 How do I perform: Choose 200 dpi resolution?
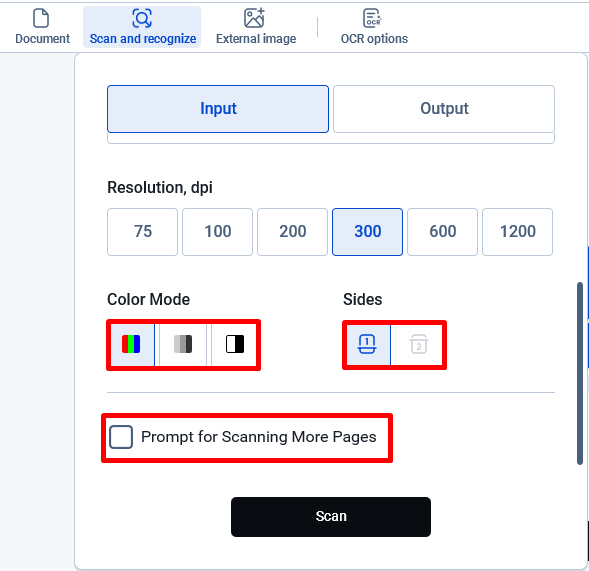click(292, 232)
